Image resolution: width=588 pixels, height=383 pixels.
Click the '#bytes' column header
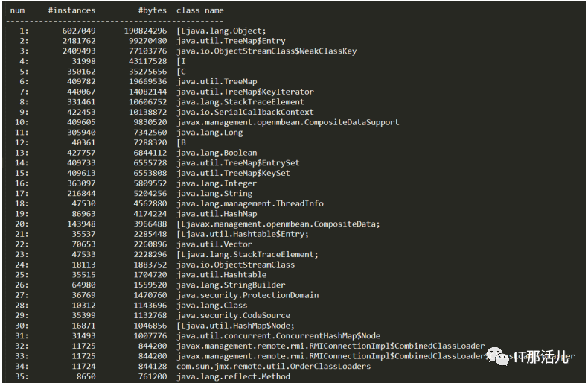(x=153, y=10)
